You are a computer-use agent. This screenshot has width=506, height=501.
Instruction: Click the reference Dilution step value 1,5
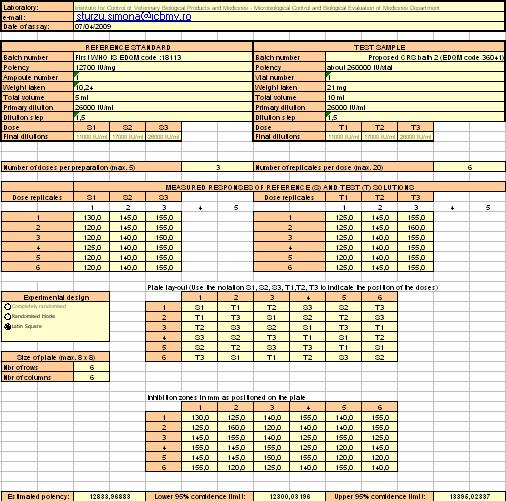[163, 117]
